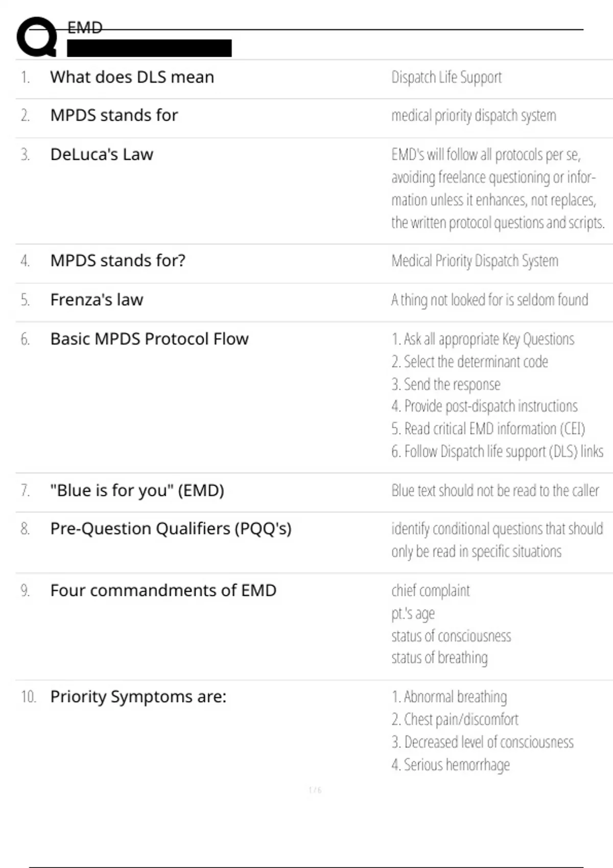The height and width of the screenshot is (868, 613).
Task: Select the "Pre-Question Qualifiers (PQQ's)" term
Action: click(171, 528)
